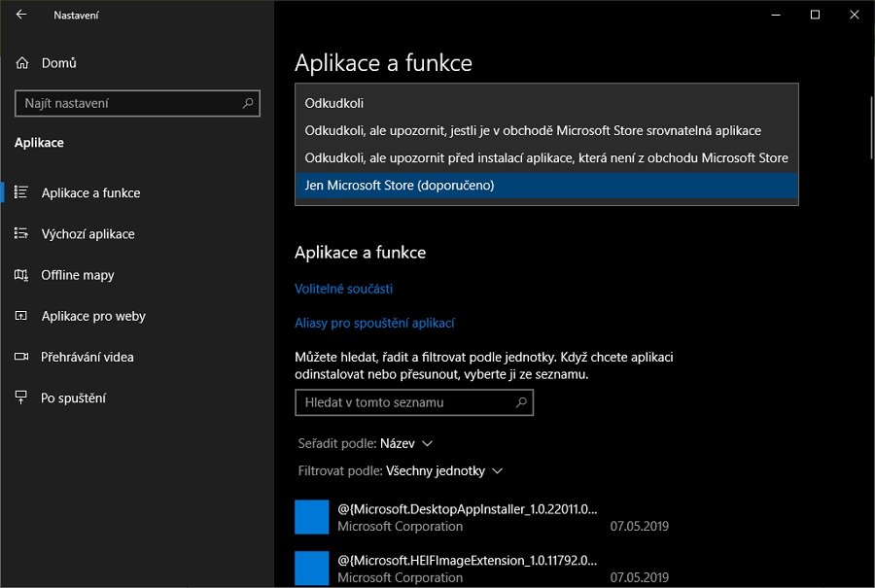Image resolution: width=875 pixels, height=588 pixels.
Task: Click the Hledat v tomto seznamu field
Action: (402, 402)
